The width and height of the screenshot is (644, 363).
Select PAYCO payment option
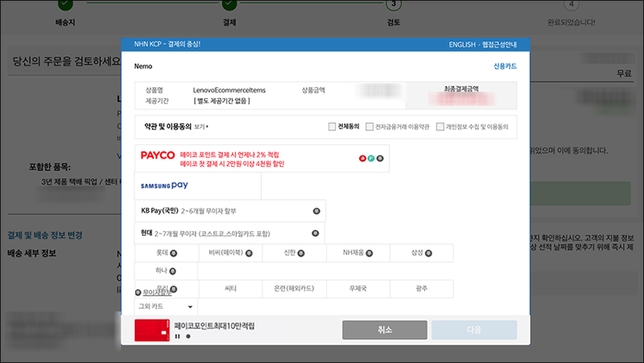coord(262,159)
